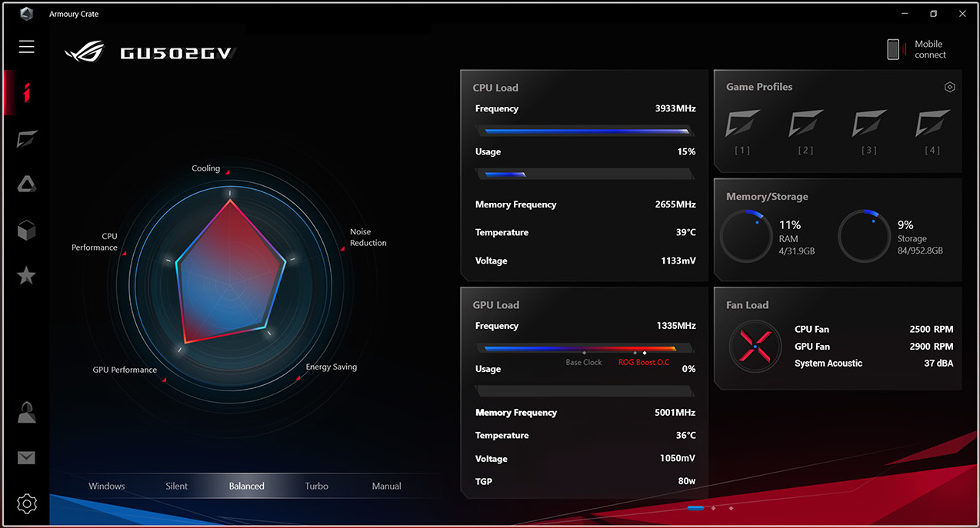The image size is (980, 528).
Task: Open Game Profiles hexagon settings icon
Action: click(949, 88)
